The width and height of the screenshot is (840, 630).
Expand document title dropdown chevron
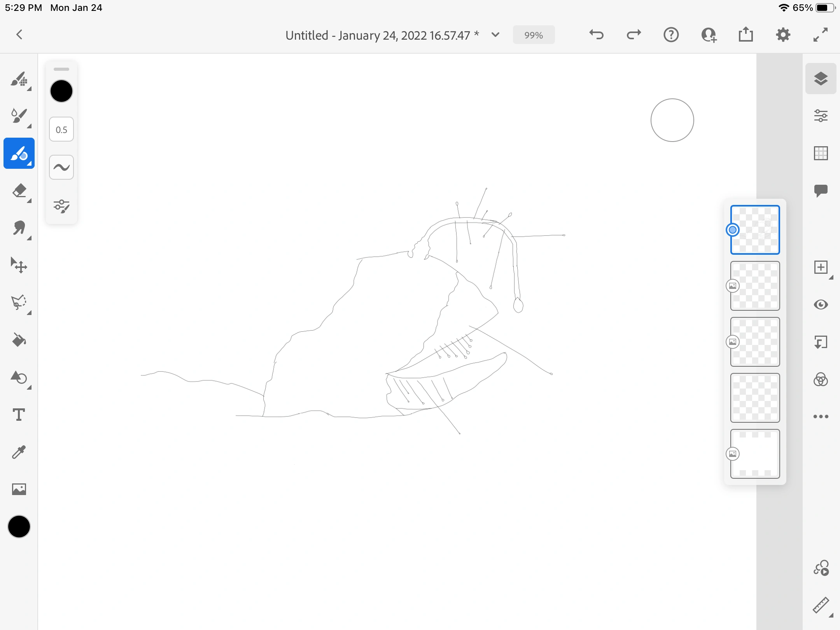(495, 35)
